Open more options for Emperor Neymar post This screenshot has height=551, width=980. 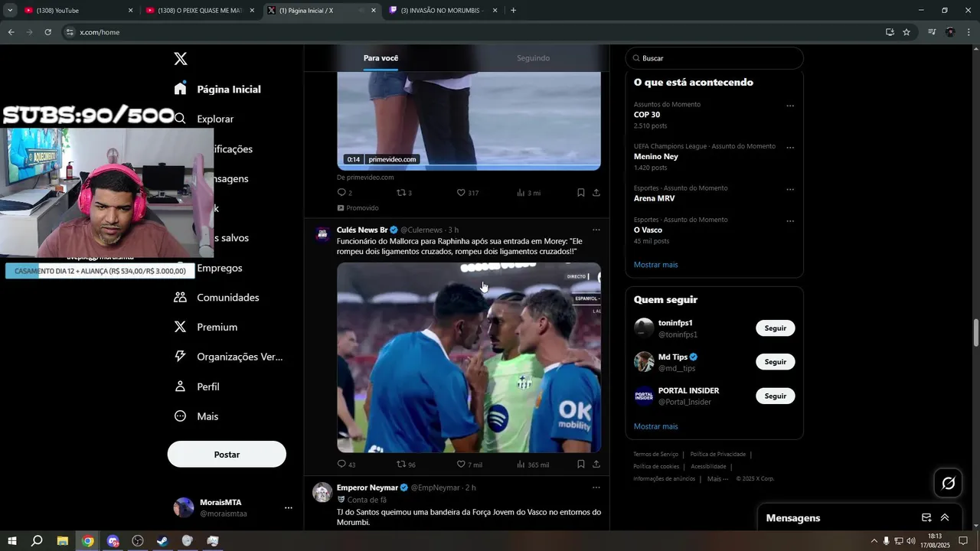point(596,487)
